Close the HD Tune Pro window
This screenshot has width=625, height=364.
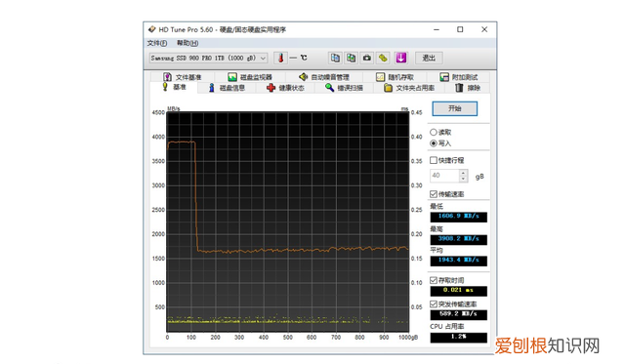(x=484, y=29)
